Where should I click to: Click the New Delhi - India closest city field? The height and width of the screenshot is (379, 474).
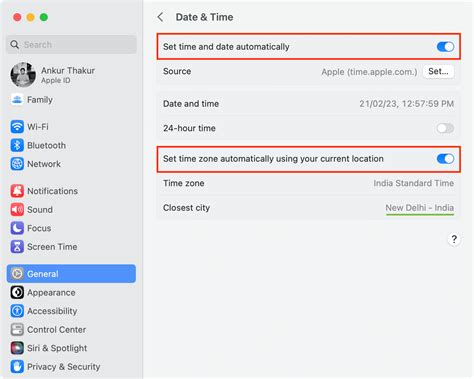420,208
